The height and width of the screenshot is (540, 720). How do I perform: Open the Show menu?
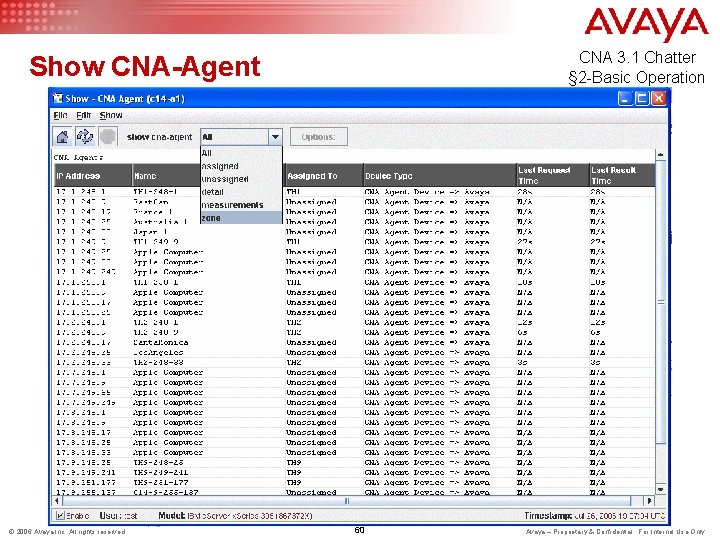(x=111, y=115)
